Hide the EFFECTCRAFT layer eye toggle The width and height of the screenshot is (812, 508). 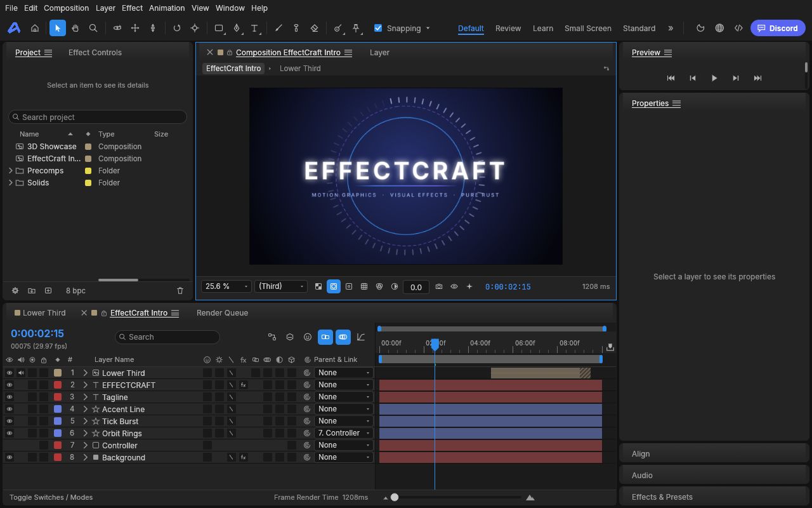tap(10, 385)
